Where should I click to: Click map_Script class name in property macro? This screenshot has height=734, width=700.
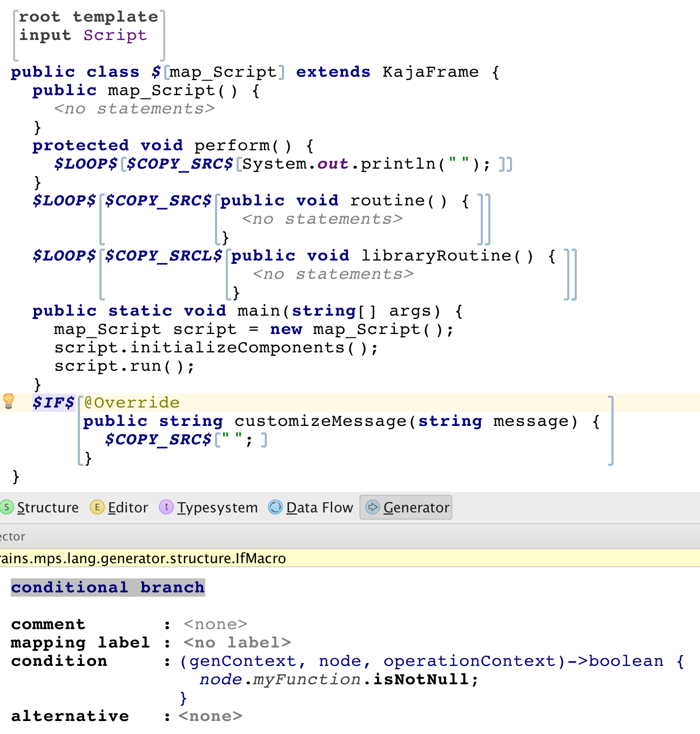coord(224,72)
